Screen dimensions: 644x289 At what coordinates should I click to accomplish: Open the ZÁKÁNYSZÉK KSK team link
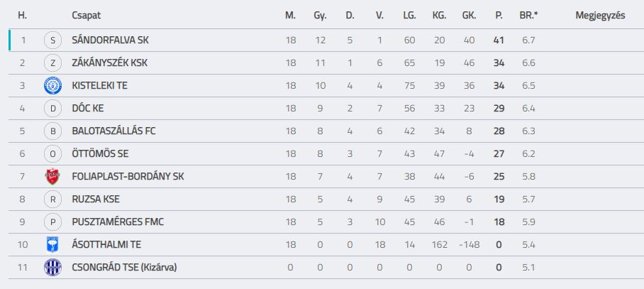(x=109, y=63)
